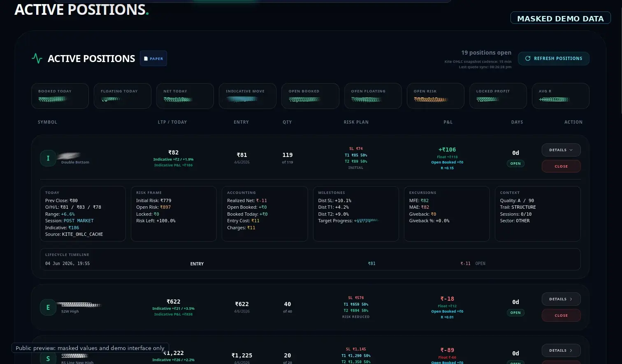The height and width of the screenshot is (364, 622).
Task: Open the Booked Today summary card
Action: 60,96
